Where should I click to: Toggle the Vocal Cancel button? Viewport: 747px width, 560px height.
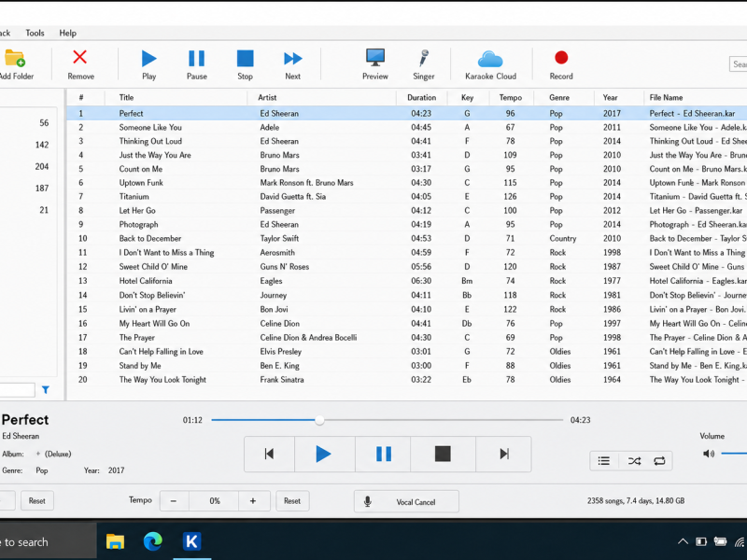tap(406, 501)
